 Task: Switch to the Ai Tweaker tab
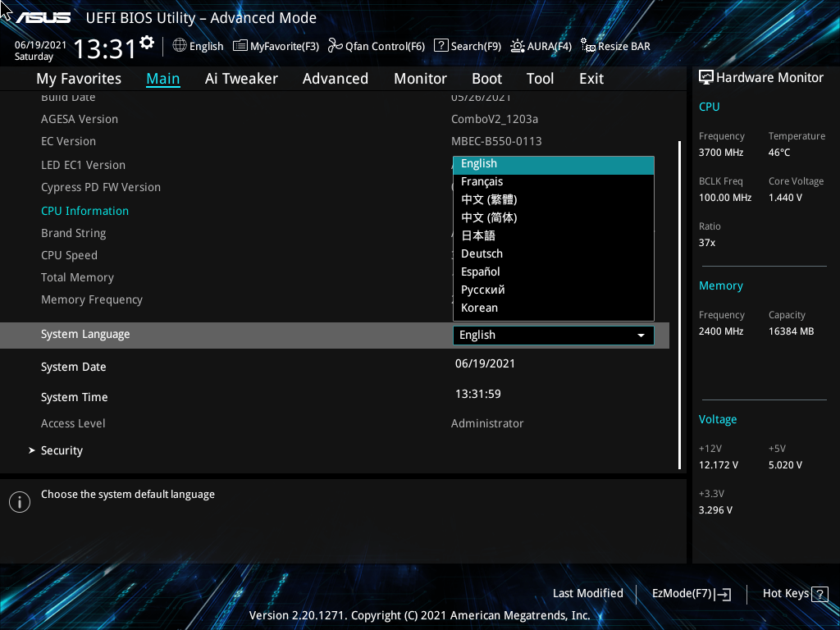[x=241, y=78]
